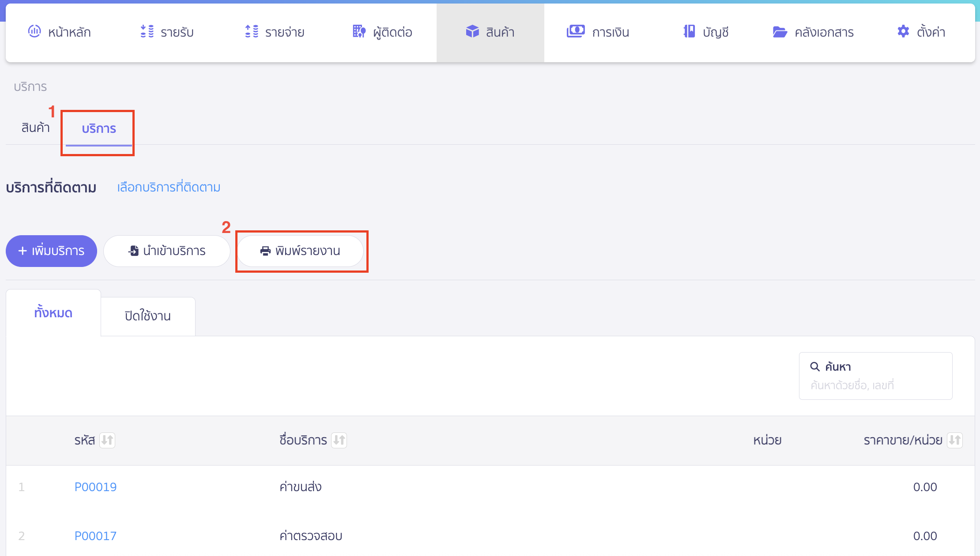Sort by ราคาขาย/หน่วย column arrows
Image resolution: width=980 pixels, height=556 pixels.
point(954,440)
